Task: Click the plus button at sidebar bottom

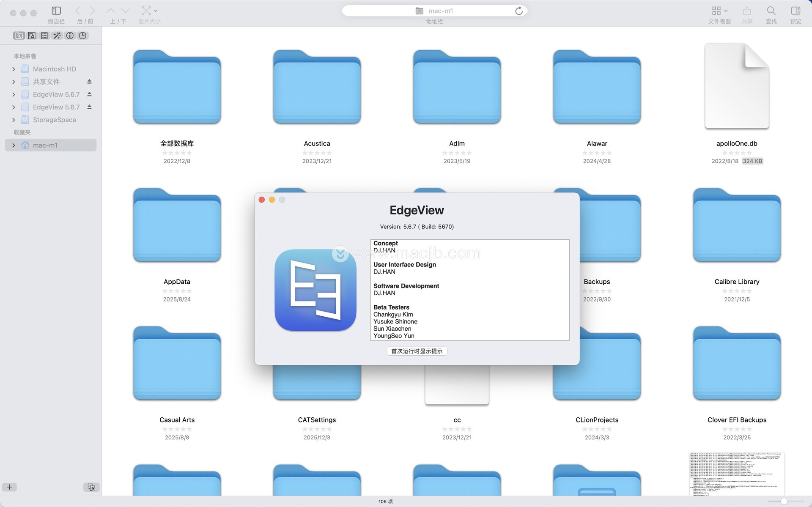Action: (x=9, y=487)
